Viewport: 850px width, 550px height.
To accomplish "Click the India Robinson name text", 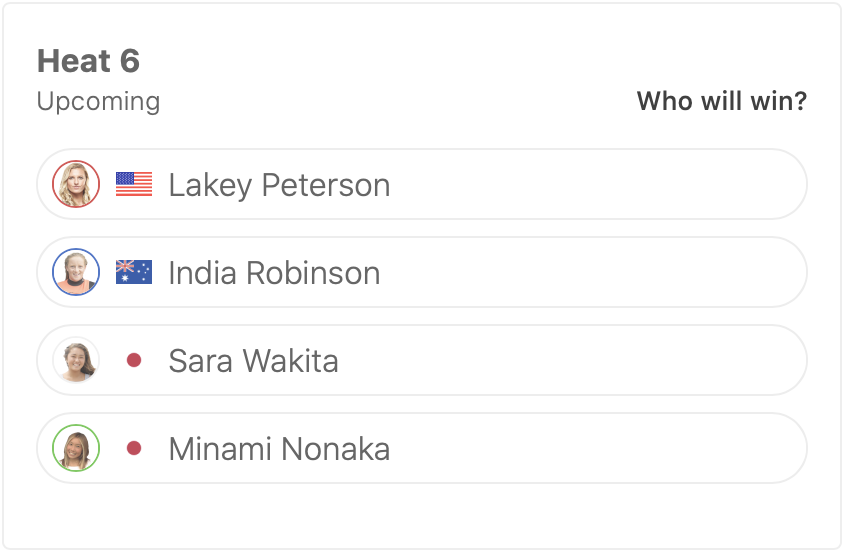I will (274, 273).
